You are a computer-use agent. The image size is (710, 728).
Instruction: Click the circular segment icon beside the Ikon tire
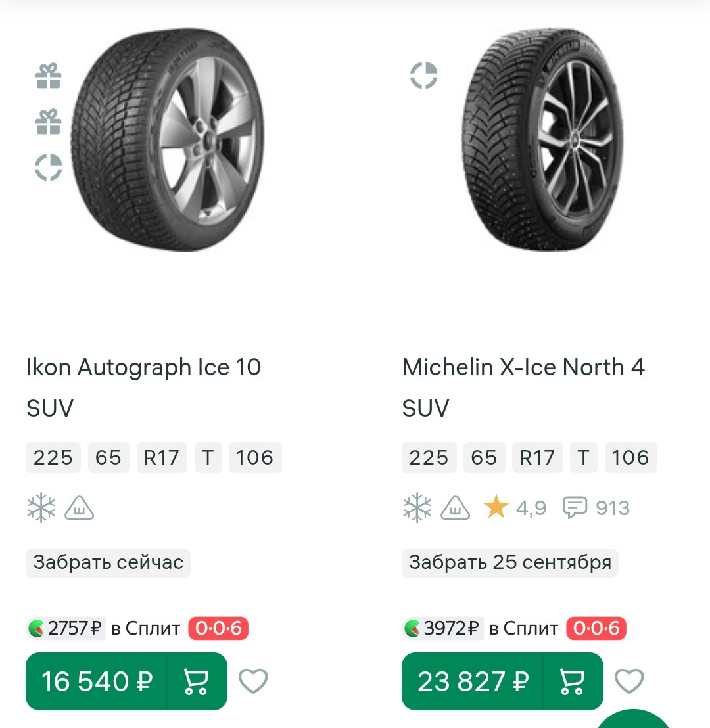48,168
